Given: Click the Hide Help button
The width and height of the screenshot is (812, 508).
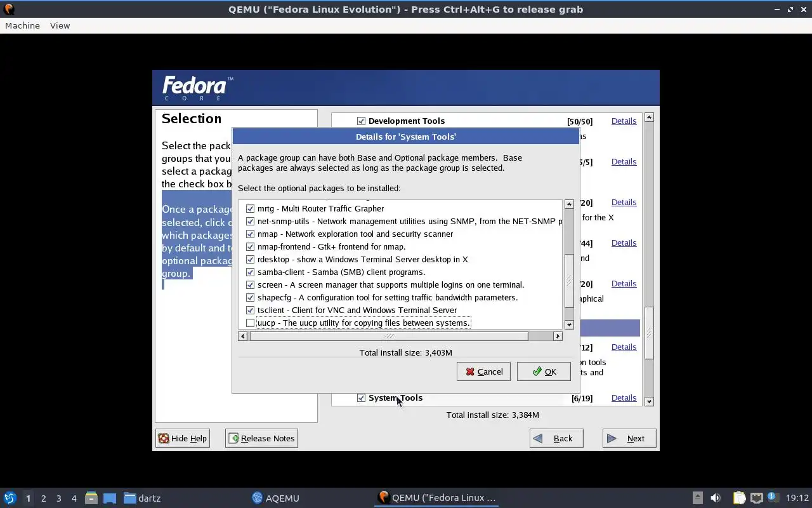Looking at the screenshot, I should 183,438.
